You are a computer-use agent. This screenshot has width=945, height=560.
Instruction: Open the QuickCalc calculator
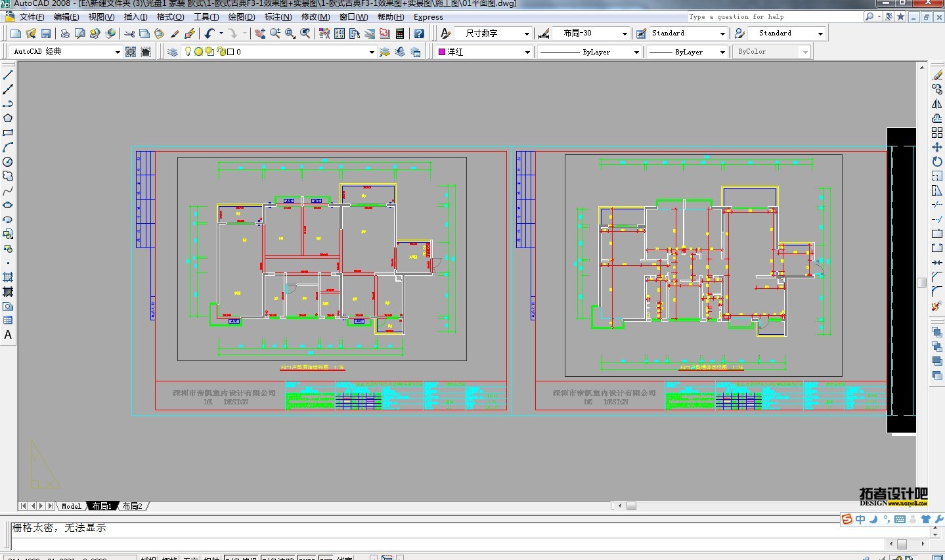(x=400, y=33)
